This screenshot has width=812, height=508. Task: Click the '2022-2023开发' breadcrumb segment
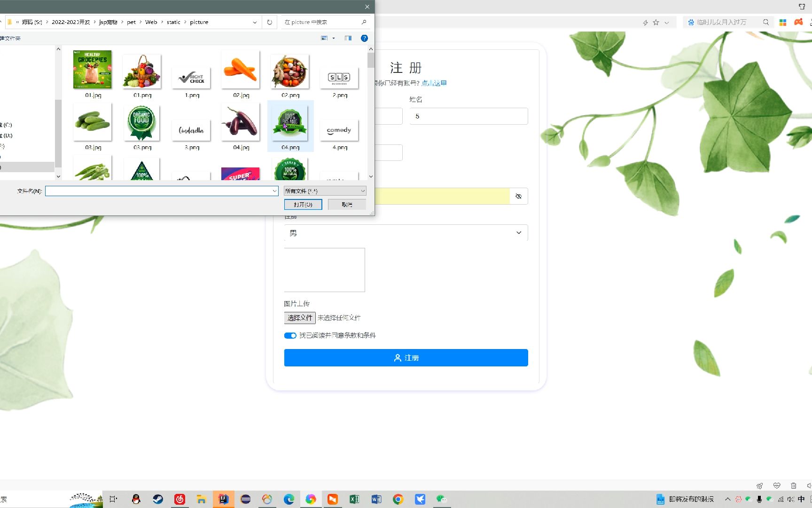(70, 22)
